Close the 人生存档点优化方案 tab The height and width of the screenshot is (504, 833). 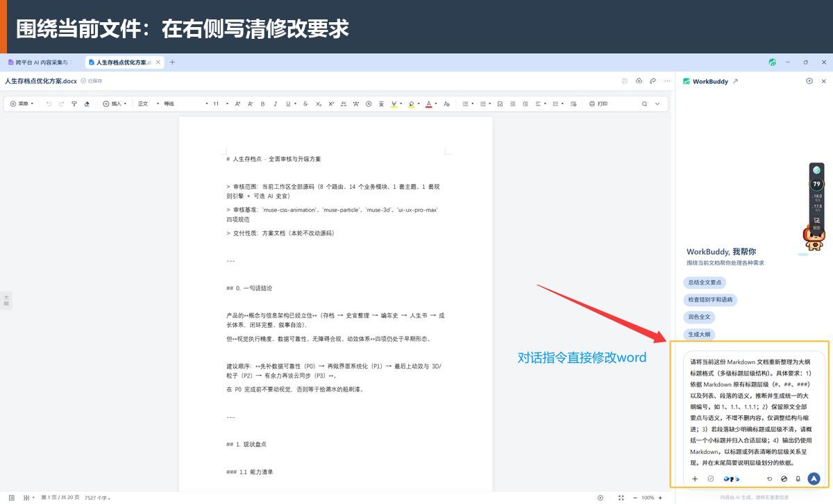tap(158, 62)
